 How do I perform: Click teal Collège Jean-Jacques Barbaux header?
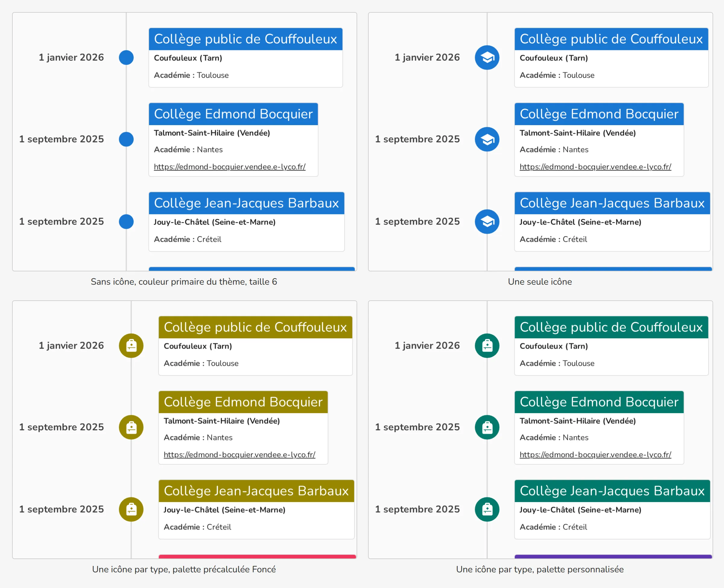[612, 491]
